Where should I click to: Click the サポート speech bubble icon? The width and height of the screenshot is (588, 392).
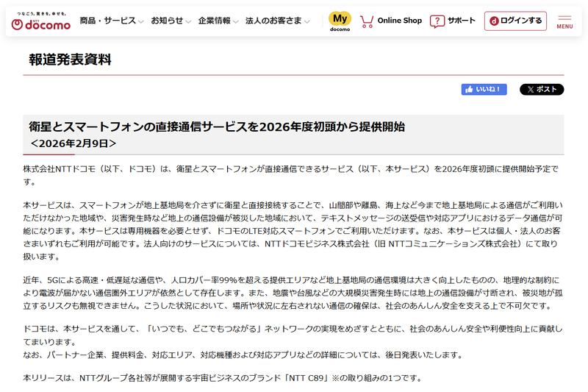pyautogui.click(x=437, y=21)
